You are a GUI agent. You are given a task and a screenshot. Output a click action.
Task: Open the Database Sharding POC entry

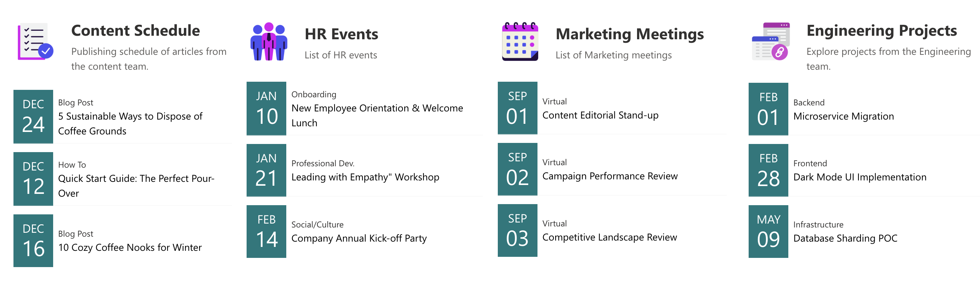(x=846, y=238)
